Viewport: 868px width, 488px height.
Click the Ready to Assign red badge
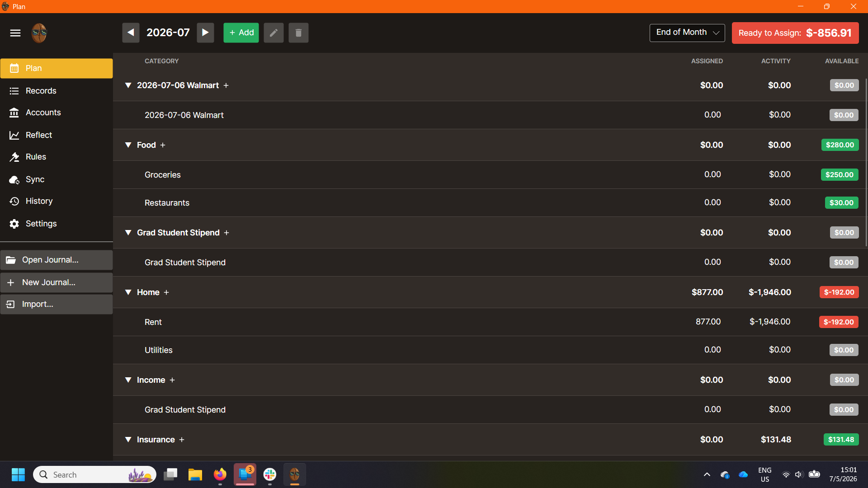click(795, 33)
